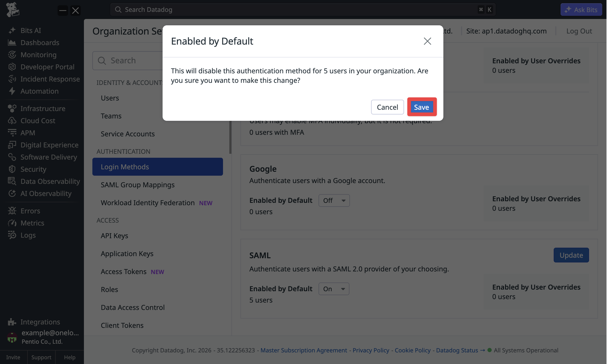Click the Ask Bits button
Image resolution: width=607 pixels, height=364 pixels.
click(x=581, y=9)
